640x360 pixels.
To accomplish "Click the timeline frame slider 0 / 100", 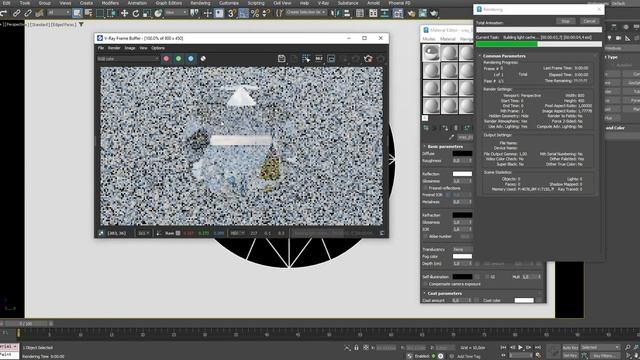I will tap(27, 324).
